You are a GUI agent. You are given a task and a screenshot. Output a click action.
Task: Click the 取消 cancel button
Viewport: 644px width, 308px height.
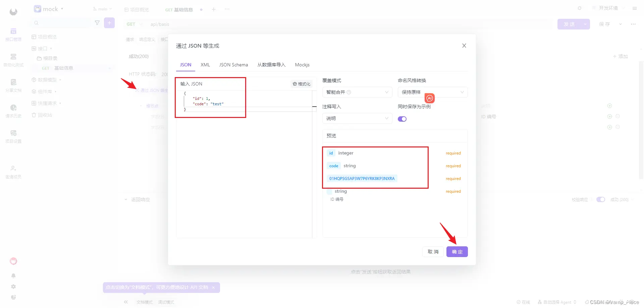(433, 252)
